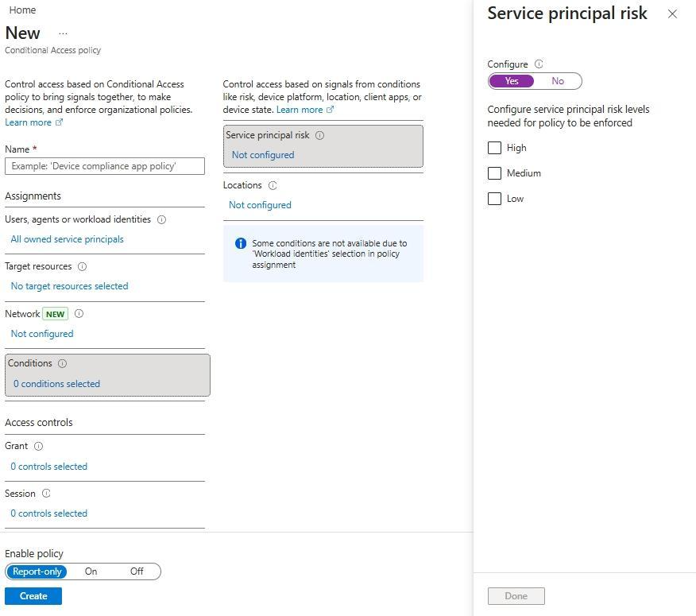
Task: Click info icon next to Grant
Action: click(38, 446)
